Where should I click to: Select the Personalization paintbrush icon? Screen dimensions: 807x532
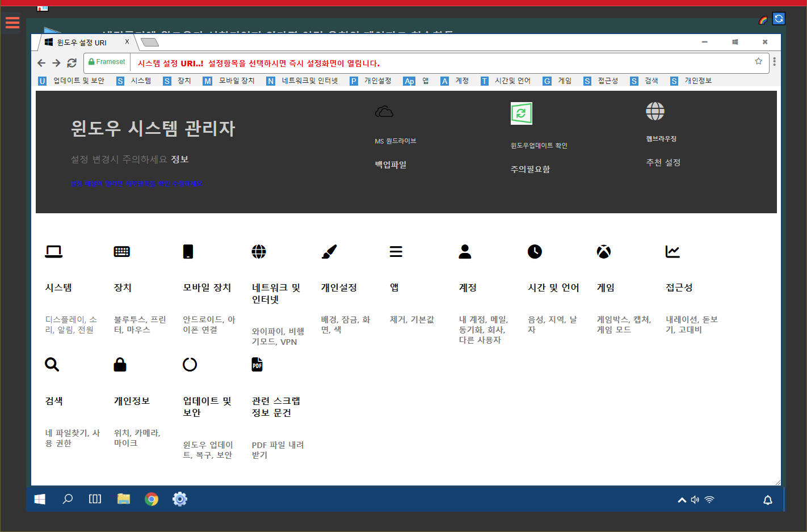click(329, 251)
